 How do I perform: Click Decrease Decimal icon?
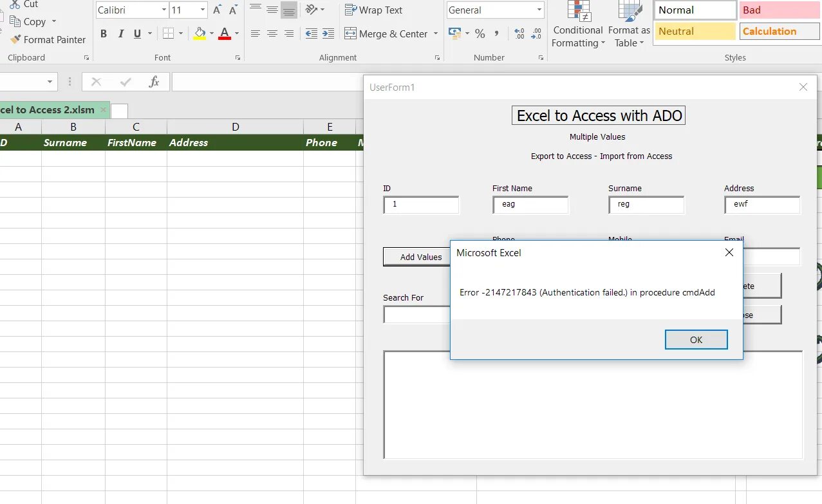[536, 33]
